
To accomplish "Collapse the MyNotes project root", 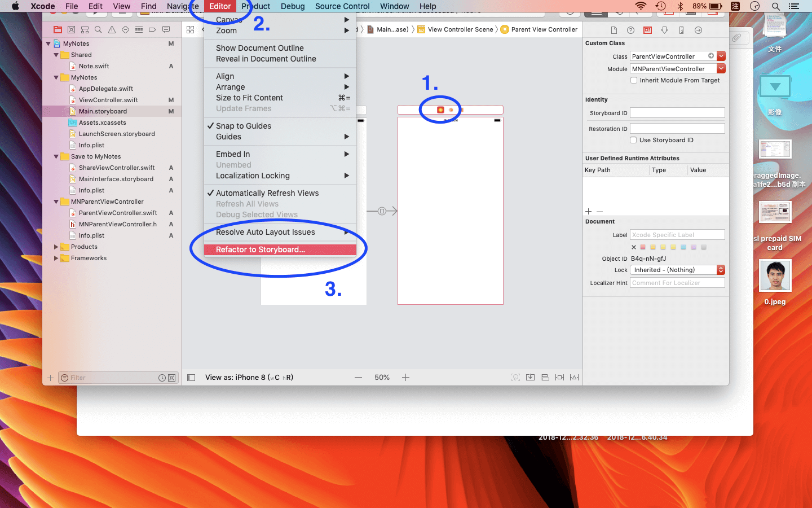I will [x=48, y=43].
